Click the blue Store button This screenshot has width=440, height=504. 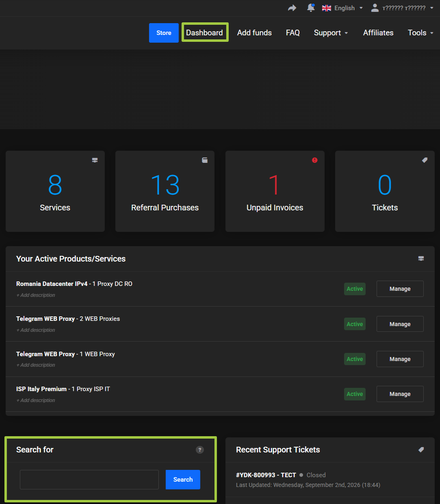[164, 33]
